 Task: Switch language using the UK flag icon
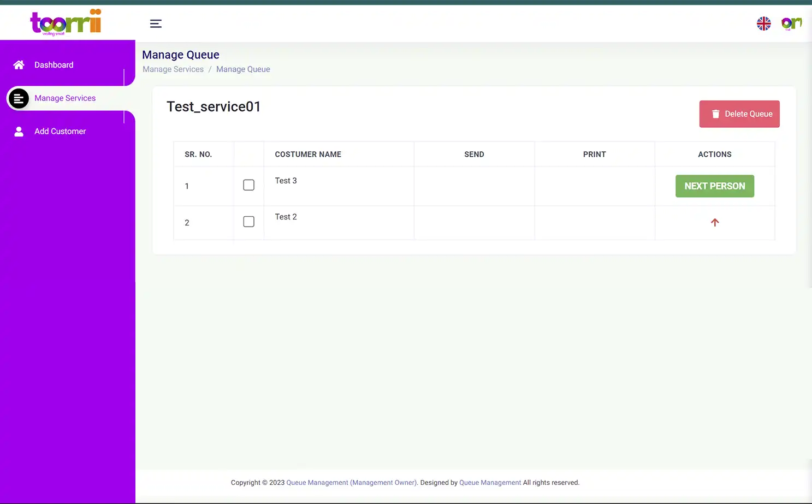coord(763,23)
